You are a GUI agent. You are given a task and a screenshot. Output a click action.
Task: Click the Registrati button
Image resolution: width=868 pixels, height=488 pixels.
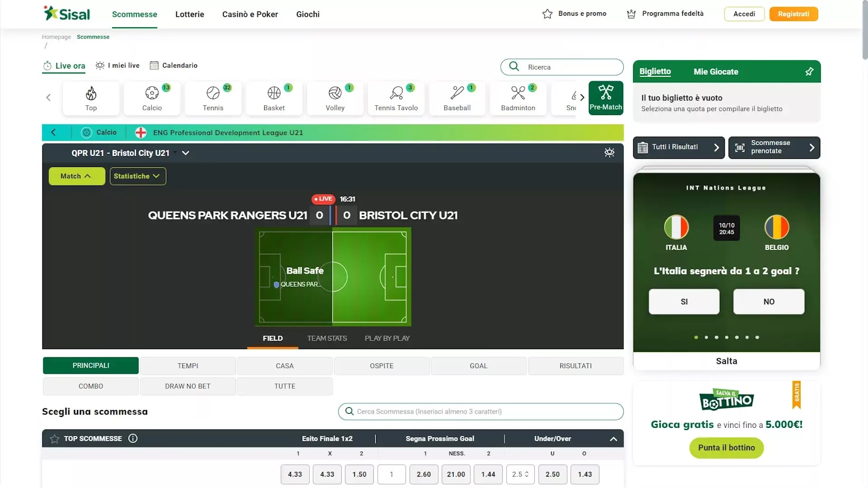pos(793,14)
